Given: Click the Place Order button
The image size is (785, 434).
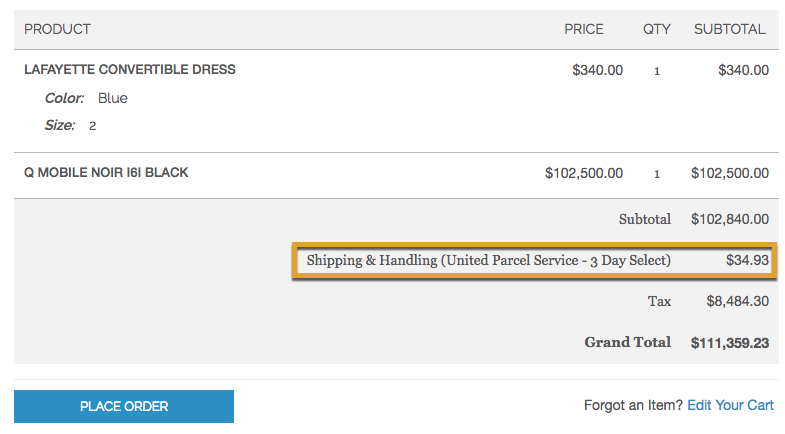Looking at the screenshot, I should click(x=124, y=406).
